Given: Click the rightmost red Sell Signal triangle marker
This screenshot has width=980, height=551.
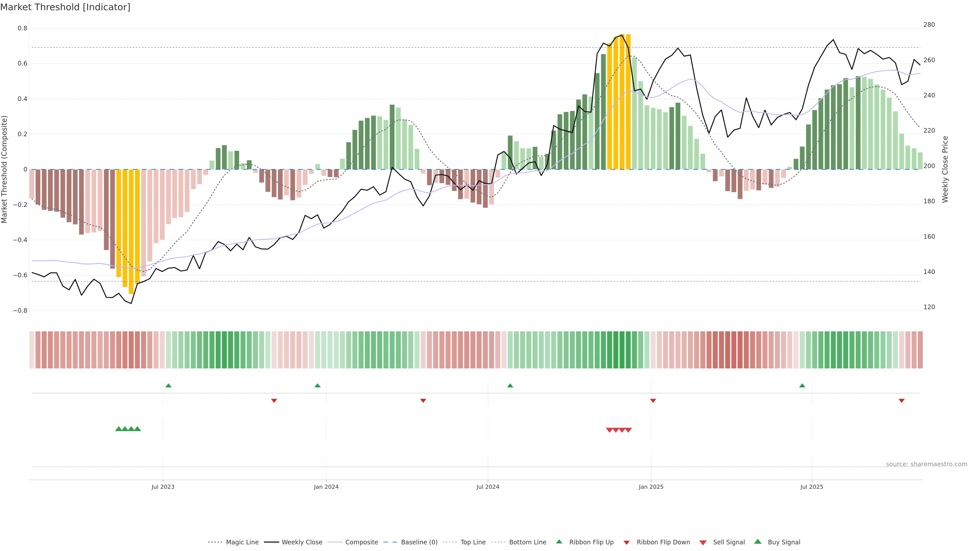Looking at the screenshot, I should [x=628, y=430].
